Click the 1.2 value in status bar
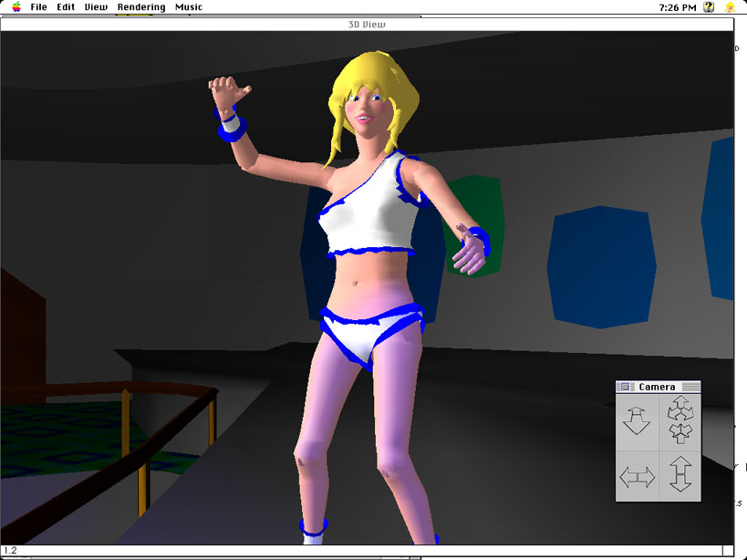Viewport: 747px width, 560px height. click(10, 551)
